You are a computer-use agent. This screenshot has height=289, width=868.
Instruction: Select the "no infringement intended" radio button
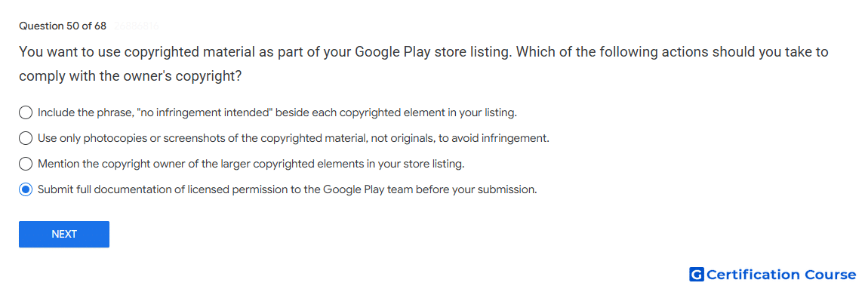[26, 113]
